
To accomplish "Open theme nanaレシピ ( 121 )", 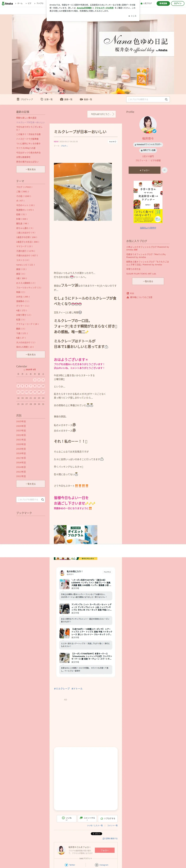I will 25,265.
